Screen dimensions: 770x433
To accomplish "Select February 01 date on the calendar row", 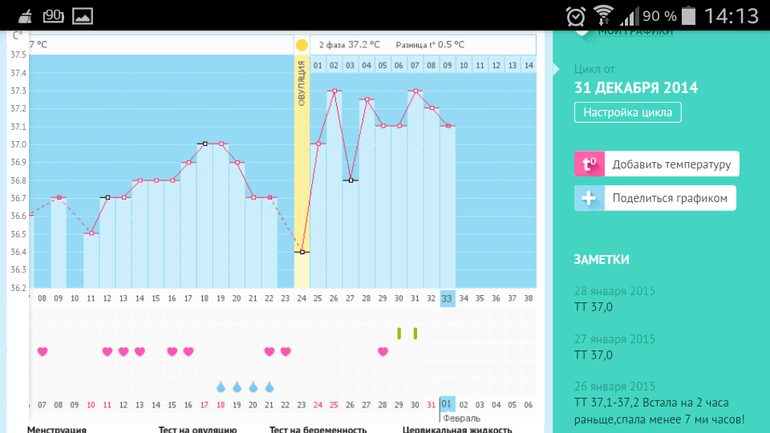I will tap(447, 404).
